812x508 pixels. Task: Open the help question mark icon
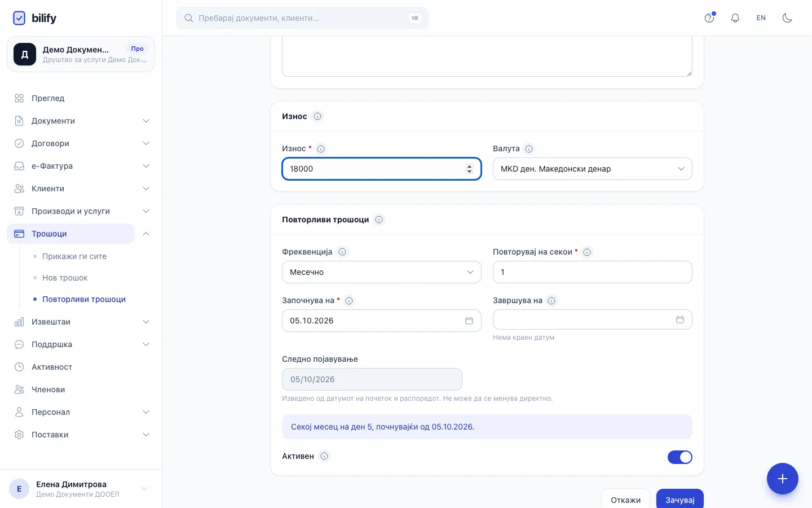click(709, 18)
